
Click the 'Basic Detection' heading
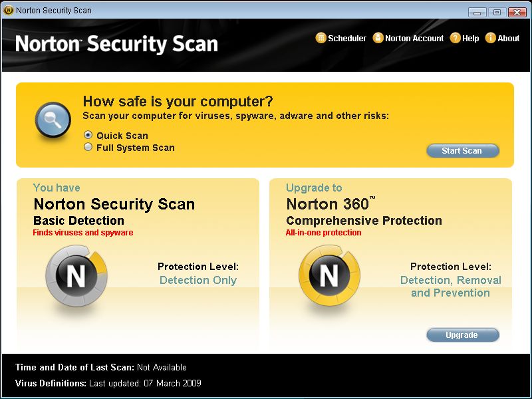point(78,221)
